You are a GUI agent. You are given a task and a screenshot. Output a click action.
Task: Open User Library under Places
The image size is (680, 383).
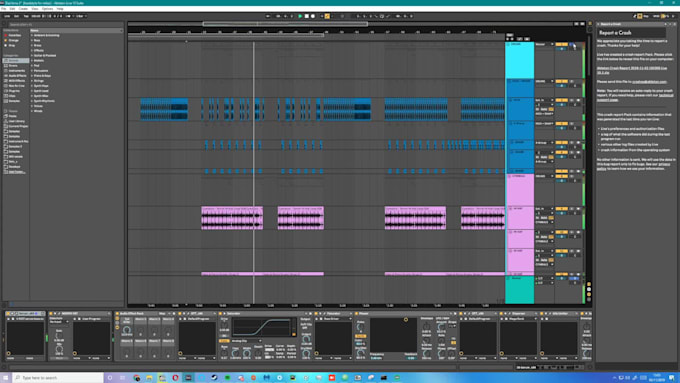pyautogui.click(x=16, y=121)
